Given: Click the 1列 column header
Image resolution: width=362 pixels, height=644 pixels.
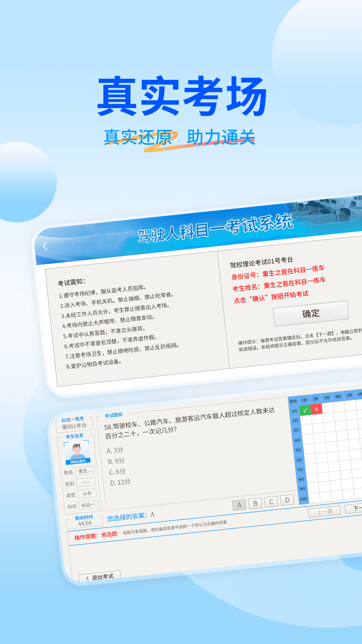Looking at the screenshot, I should (304, 400).
